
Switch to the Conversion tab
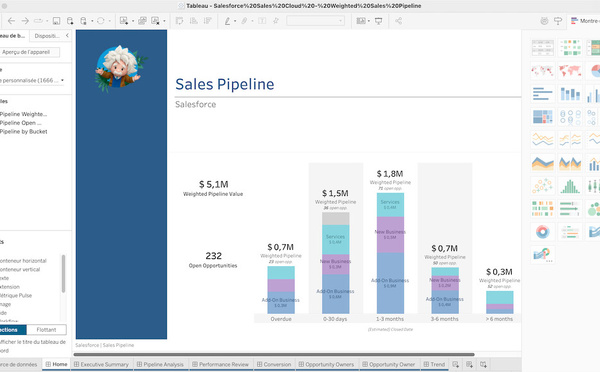(274, 364)
